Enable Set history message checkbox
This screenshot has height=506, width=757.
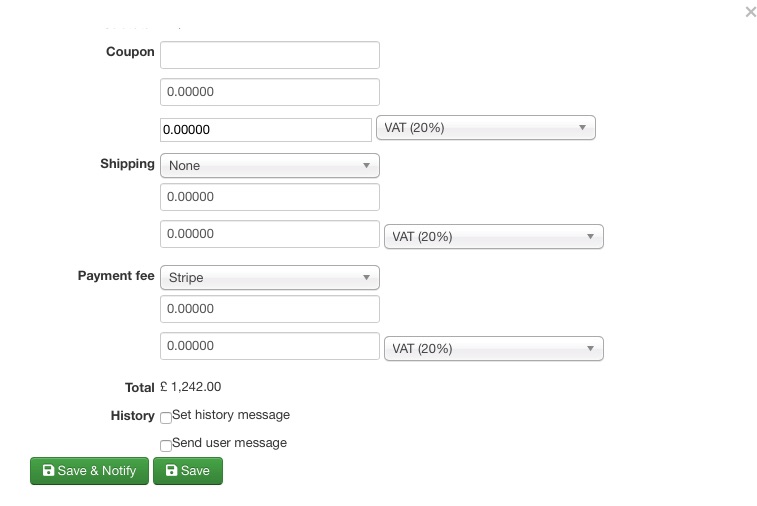[x=166, y=418]
